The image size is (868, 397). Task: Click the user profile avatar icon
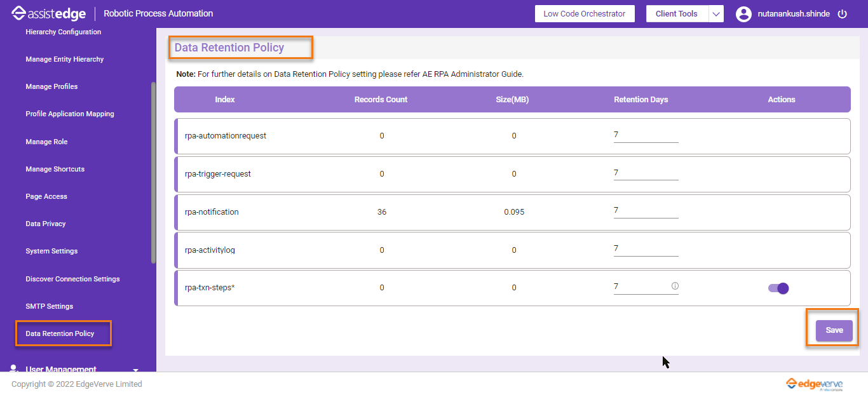[743, 14]
